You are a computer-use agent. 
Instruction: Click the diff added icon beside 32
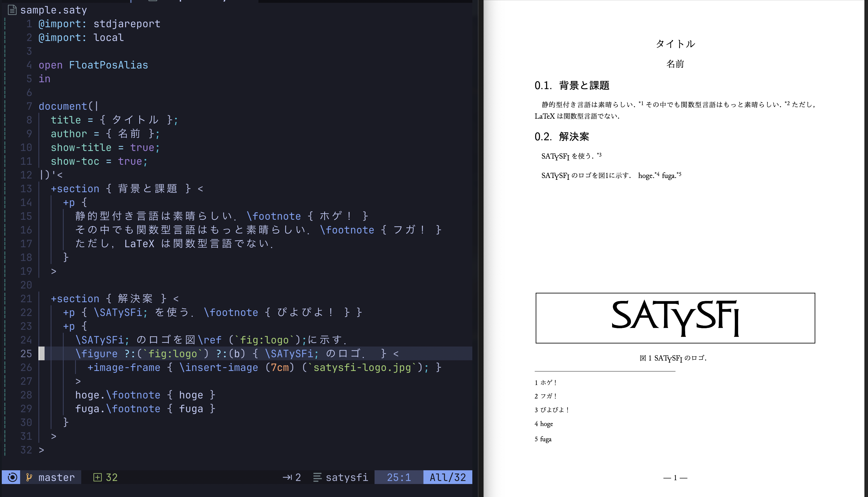coord(97,477)
